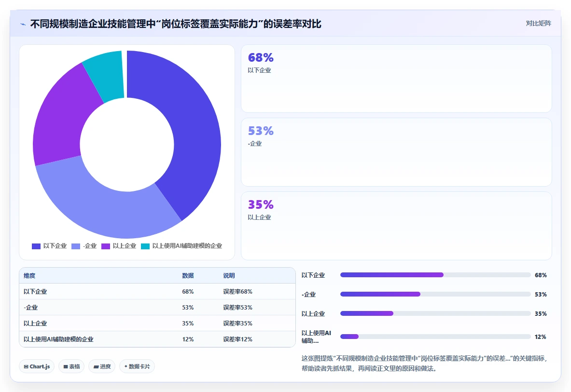Select the 以下企业 table row cell

pos(35,292)
